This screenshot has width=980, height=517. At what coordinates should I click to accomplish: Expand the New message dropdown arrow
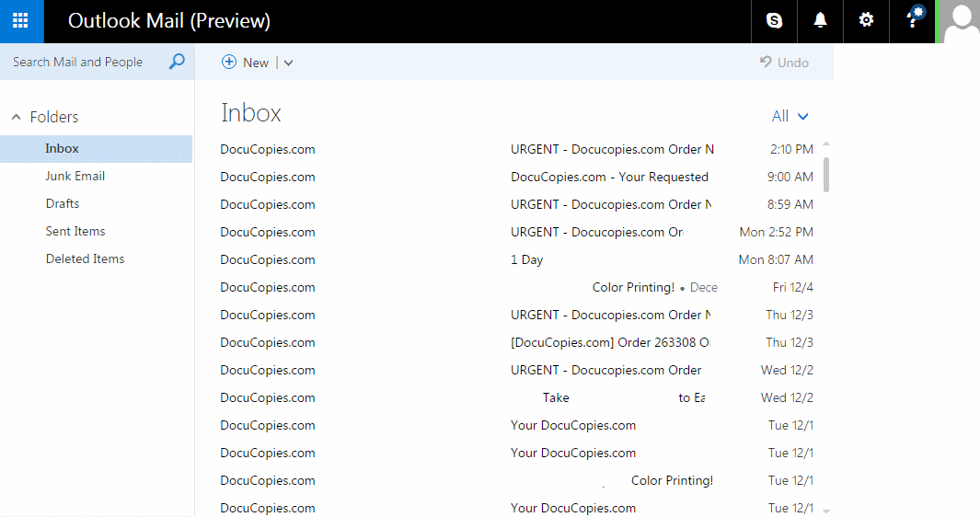tap(288, 63)
